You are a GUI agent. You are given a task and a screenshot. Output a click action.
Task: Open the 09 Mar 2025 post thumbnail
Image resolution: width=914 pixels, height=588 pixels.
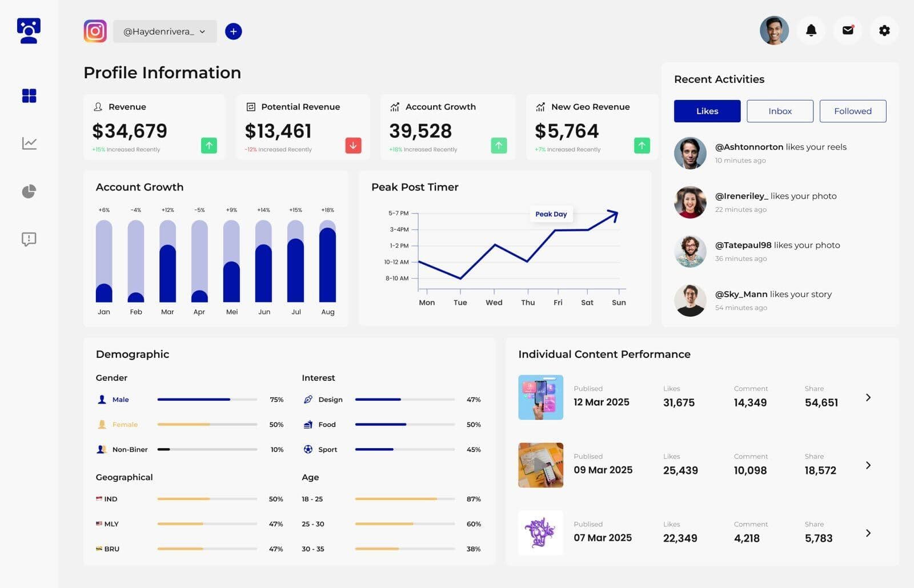point(540,465)
